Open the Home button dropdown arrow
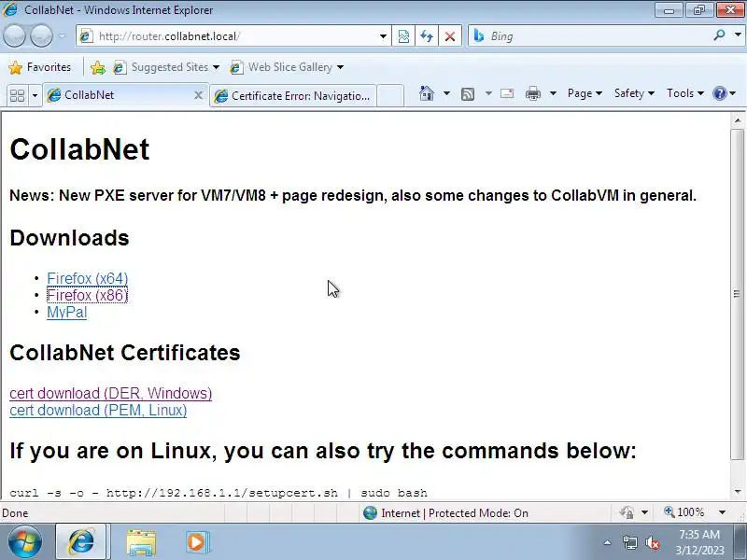 (446, 93)
